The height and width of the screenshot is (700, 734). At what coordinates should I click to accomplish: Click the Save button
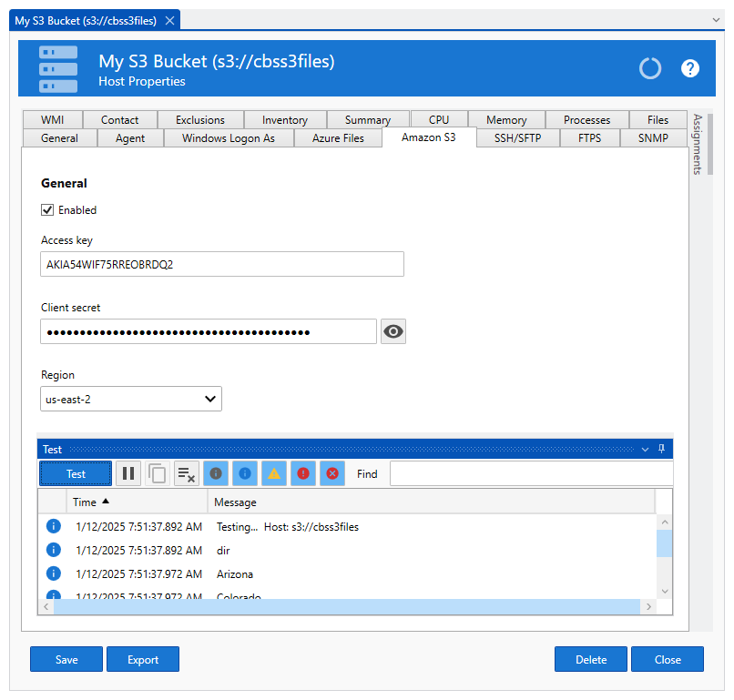pos(66,659)
